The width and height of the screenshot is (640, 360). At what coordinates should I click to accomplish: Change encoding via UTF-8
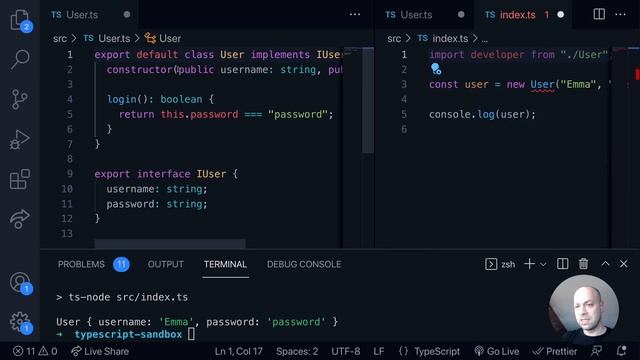click(346, 351)
